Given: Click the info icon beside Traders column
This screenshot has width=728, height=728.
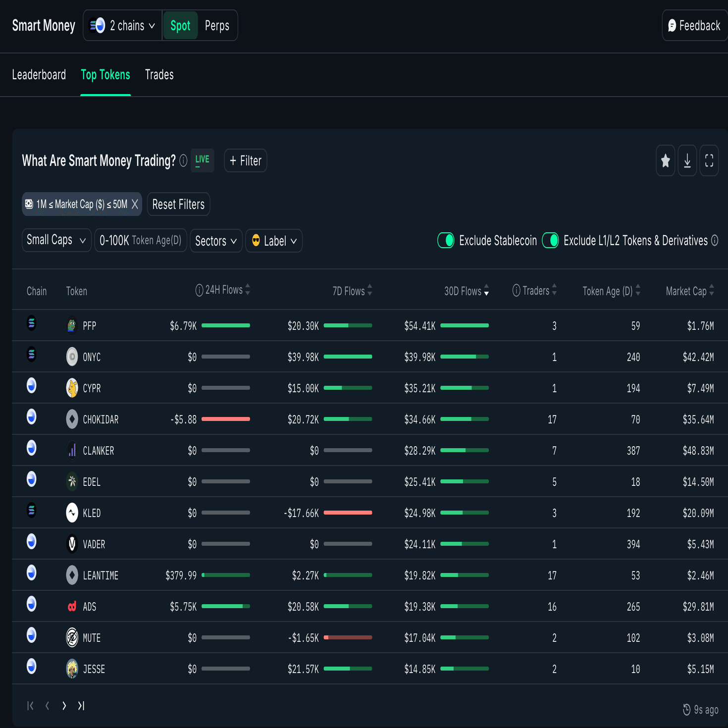Looking at the screenshot, I should click(x=516, y=291).
